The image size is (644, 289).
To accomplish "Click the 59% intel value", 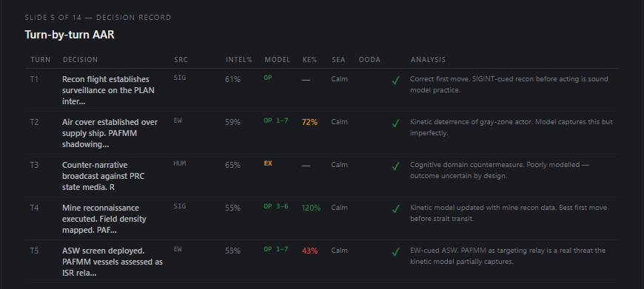I will 233,122.
